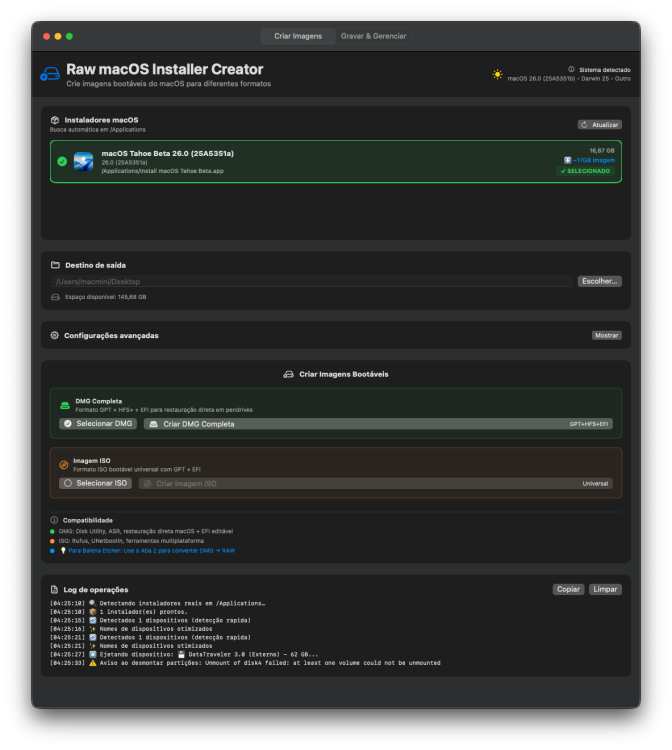Click the Espaço disponível: 145,68 GB text
The height and width of the screenshot is (750, 672).
106,297
